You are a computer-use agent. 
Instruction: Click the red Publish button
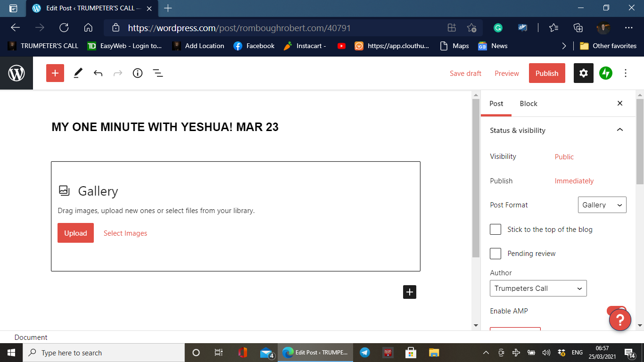pyautogui.click(x=546, y=73)
